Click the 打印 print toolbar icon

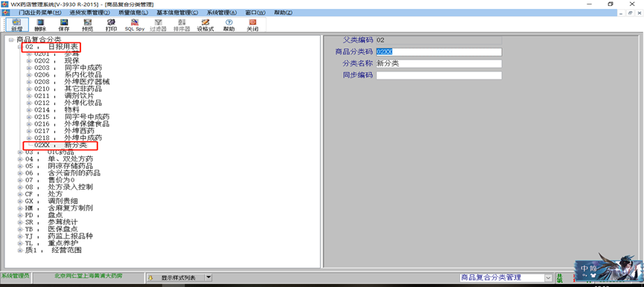[111, 25]
